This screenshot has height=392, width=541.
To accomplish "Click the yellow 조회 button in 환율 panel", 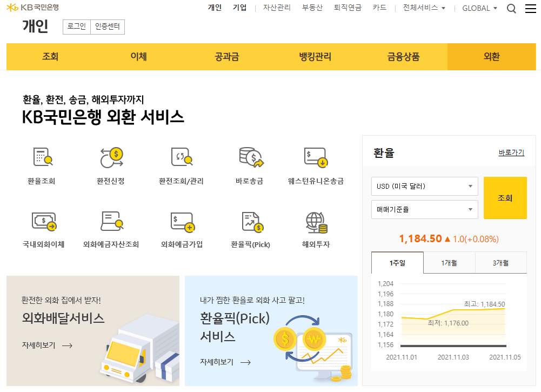I will click(x=505, y=198).
